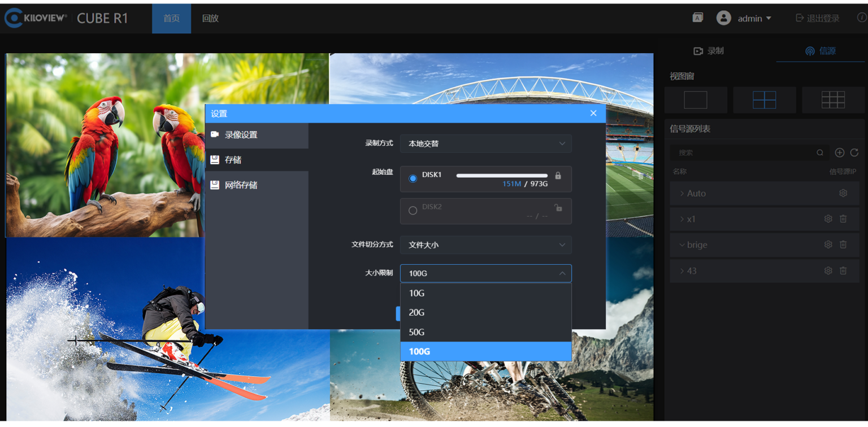Open settings gear for brige source
Image resolution: width=868 pixels, height=427 pixels.
[828, 245]
